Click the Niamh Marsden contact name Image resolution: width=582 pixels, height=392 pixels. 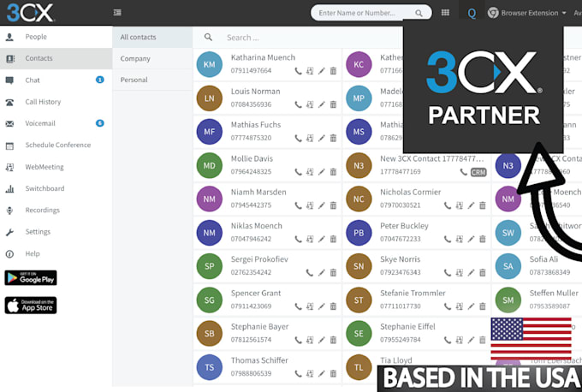[258, 192]
